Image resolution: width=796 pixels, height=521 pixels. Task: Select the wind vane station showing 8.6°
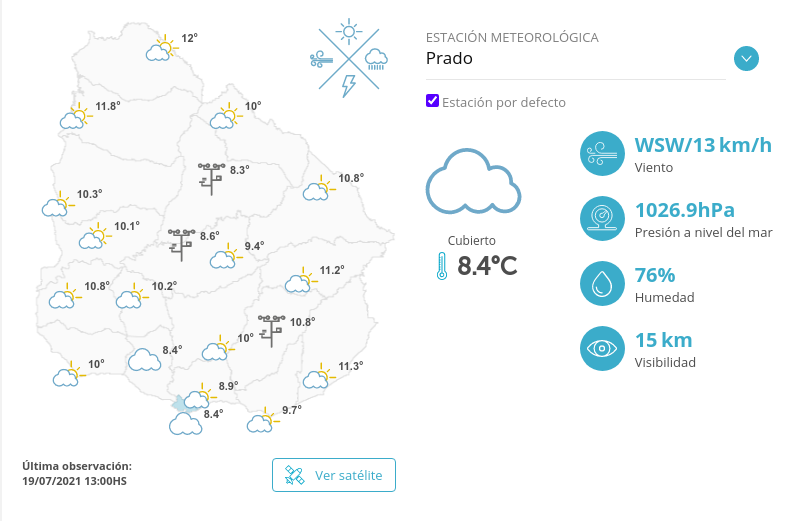pyautogui.click(x=182, y=243)
